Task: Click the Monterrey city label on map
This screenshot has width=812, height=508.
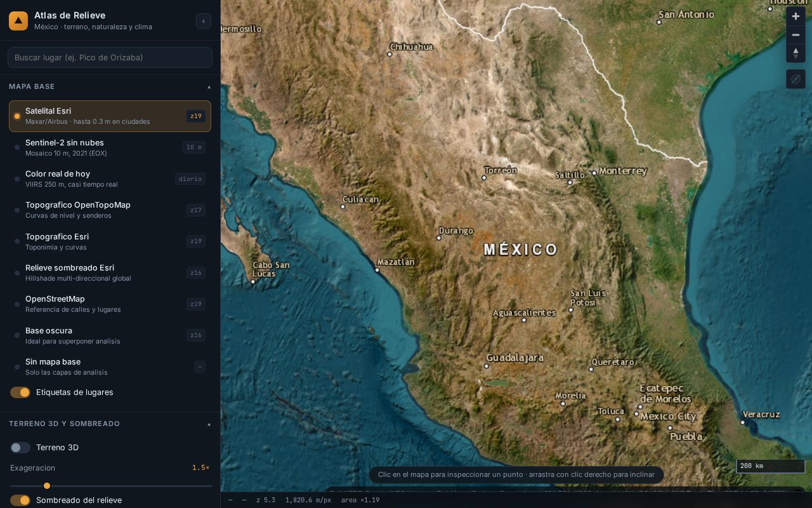Action: 623,171
